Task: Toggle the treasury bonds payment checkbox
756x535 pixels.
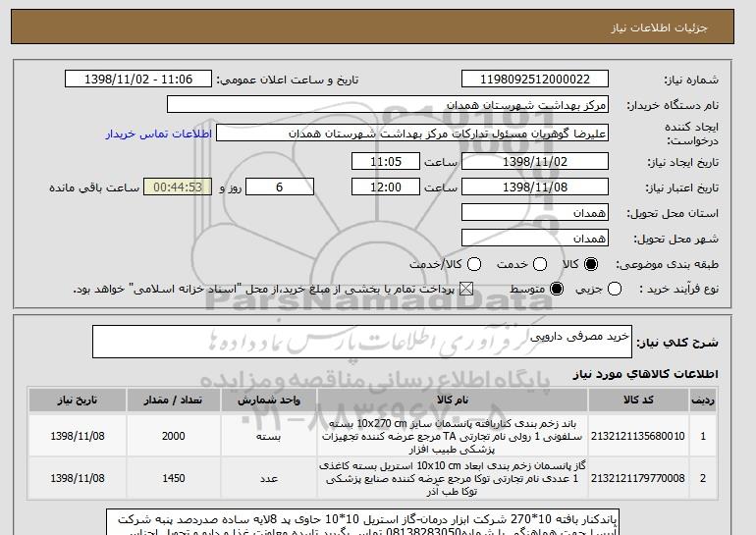Action: click(466, 290)
